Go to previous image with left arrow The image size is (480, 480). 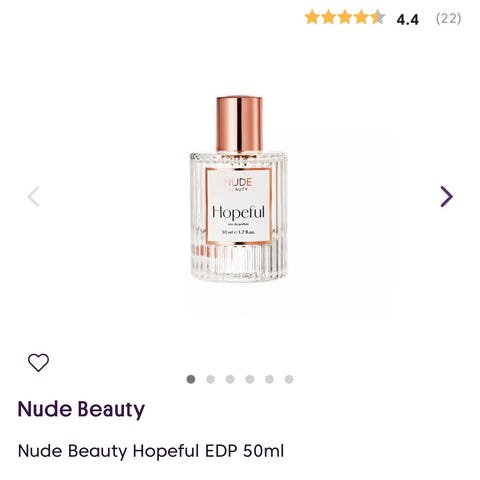[33, 196]
